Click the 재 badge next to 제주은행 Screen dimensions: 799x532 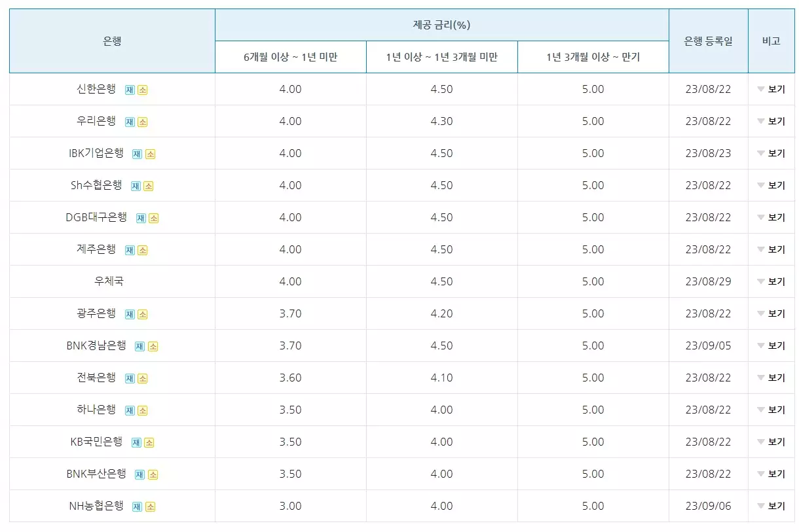click(x=130, y=250)
